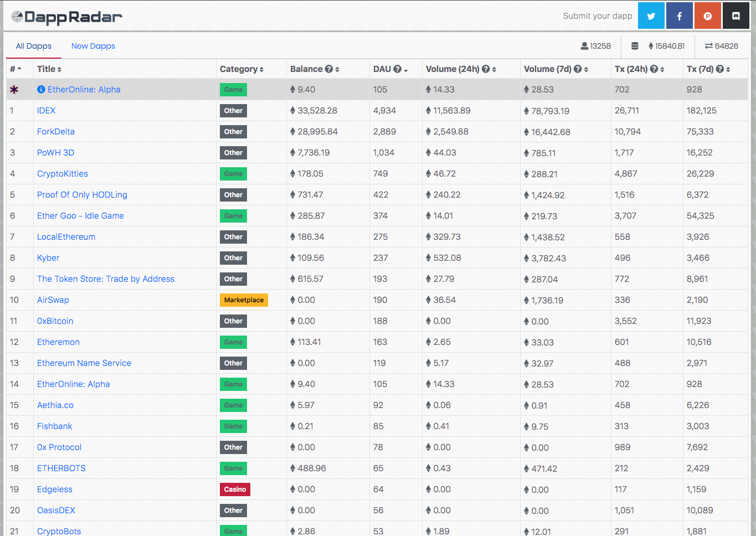Viewport: 756px width, 536px height.
Task: Click the Tx (24h) help icon
Action: 654,69
